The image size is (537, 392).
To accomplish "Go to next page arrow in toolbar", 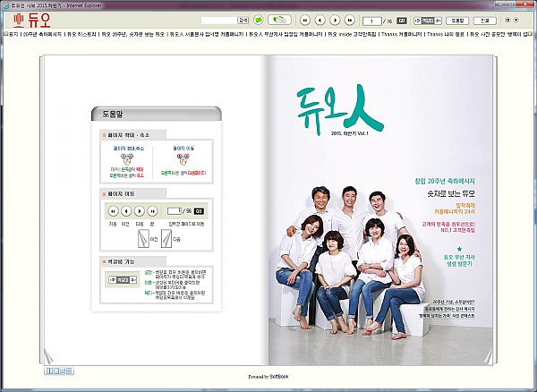I will tap(336, 19).
